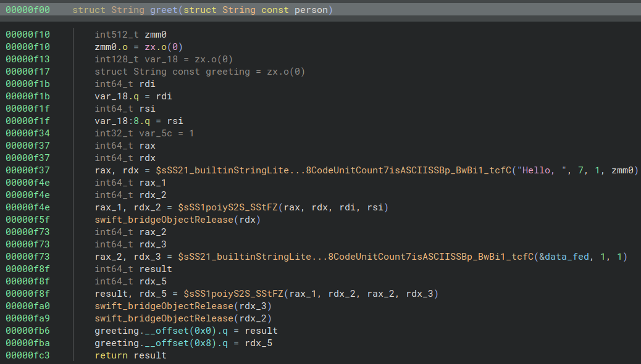Click address 00000fba in the gutter

(28, 343)
